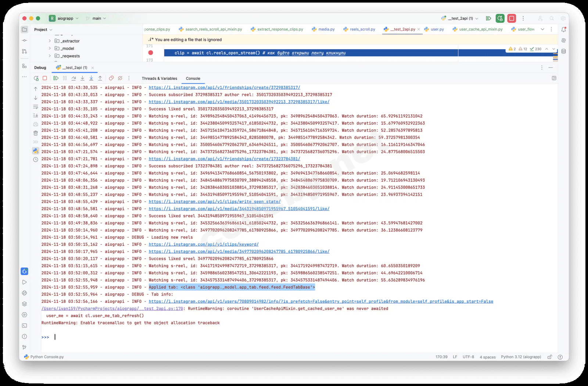Remove the red breakpoint on the reels_open_stream line
The width and height of the screenshot is (588, 386).
point(151,53)
